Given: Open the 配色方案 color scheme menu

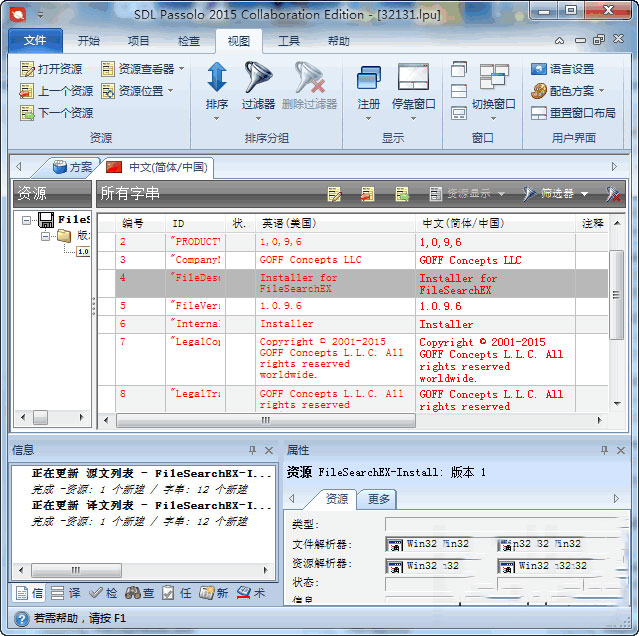Looking at the screenshot, I should click(567, 91).
